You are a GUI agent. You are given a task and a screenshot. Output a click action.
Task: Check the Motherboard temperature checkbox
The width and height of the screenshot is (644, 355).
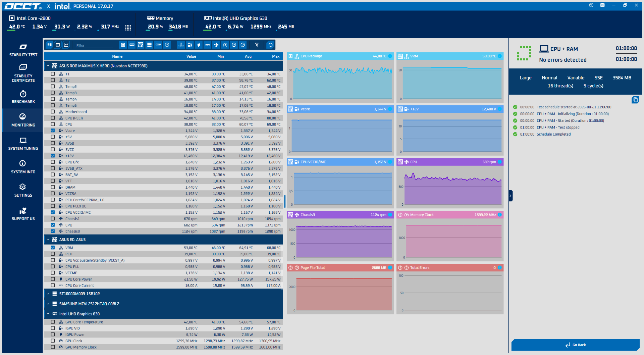tap(53, 112)
